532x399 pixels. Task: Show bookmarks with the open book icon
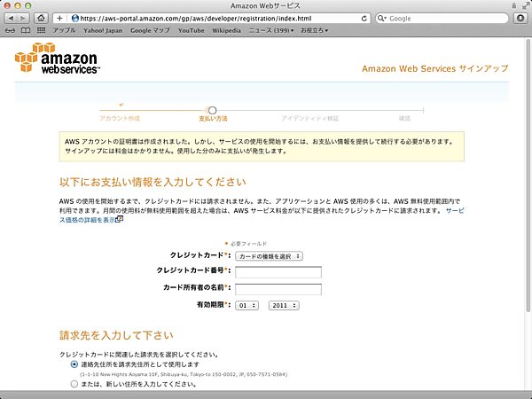26,30
